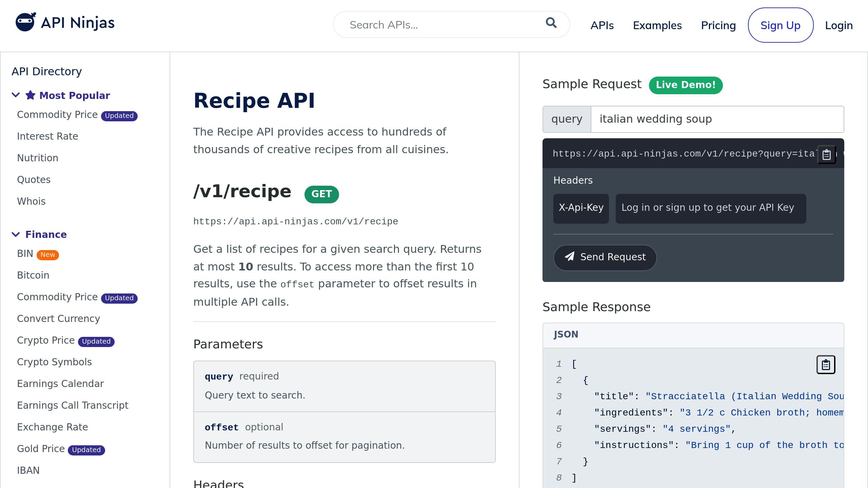Click the Sign Up button
Image resolution: width=868 pixels, height=488 pixels.
pyautogui.click(x=781, y=25)
